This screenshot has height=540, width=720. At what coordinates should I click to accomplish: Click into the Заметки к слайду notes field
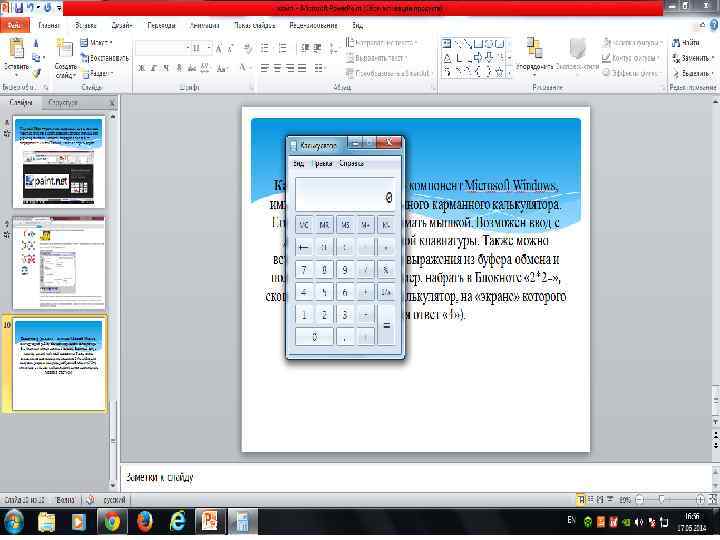point(416,478)
